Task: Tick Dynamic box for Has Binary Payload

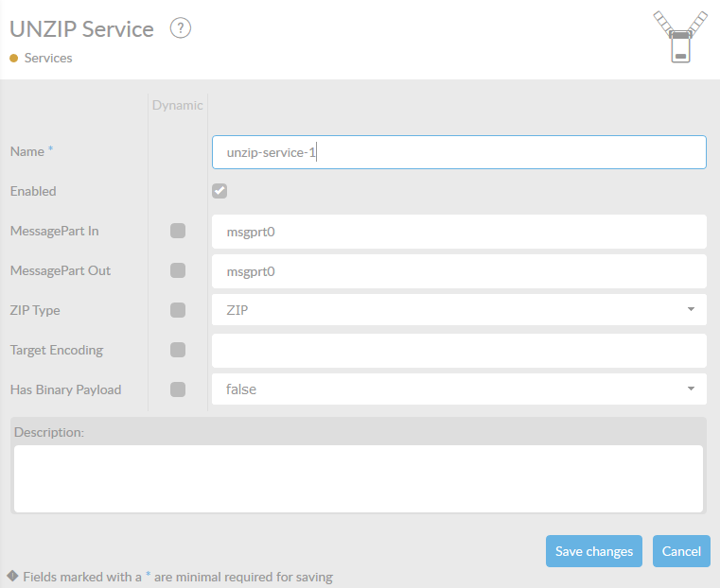Action: click(178, 389)
